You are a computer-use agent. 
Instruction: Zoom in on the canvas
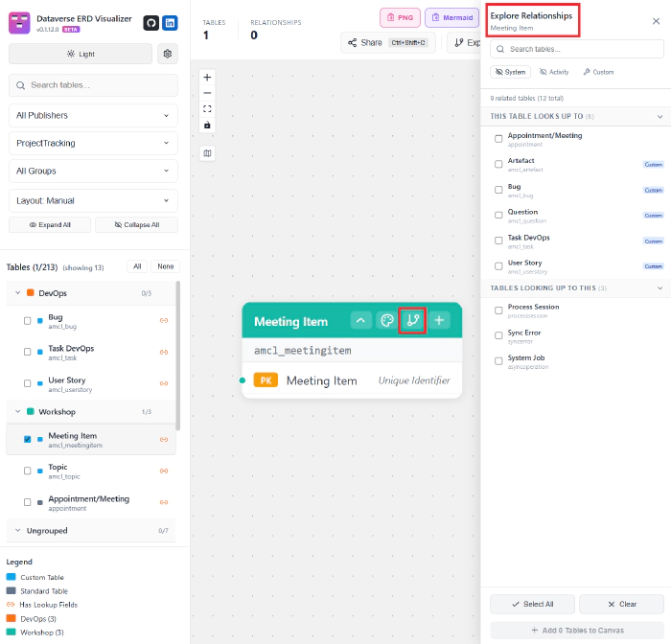tap(207, 77)
